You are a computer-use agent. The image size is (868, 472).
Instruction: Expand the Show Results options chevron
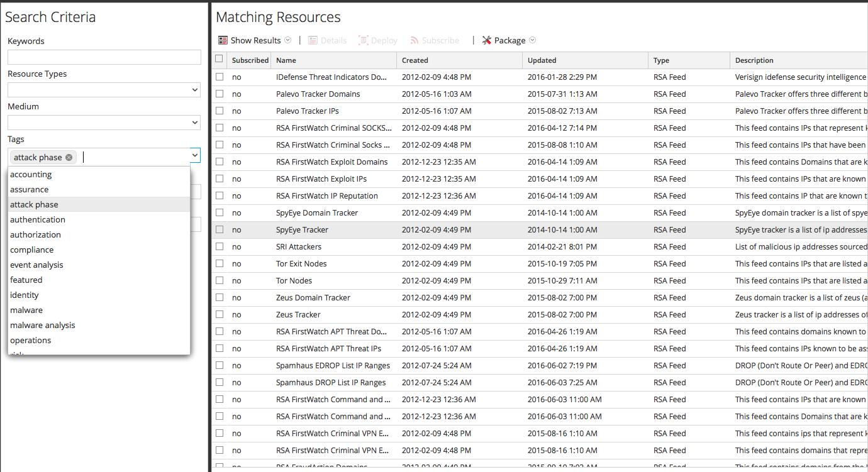click(x=288, y=40)
